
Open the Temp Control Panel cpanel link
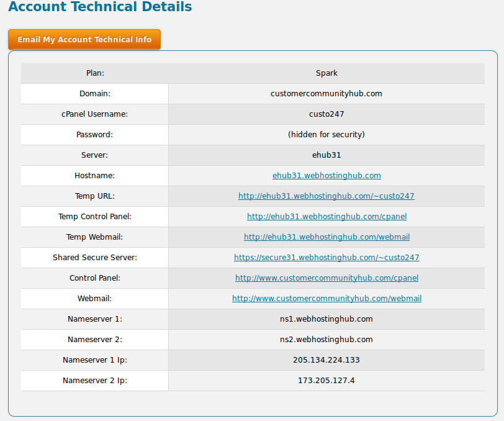pos(326,217)
